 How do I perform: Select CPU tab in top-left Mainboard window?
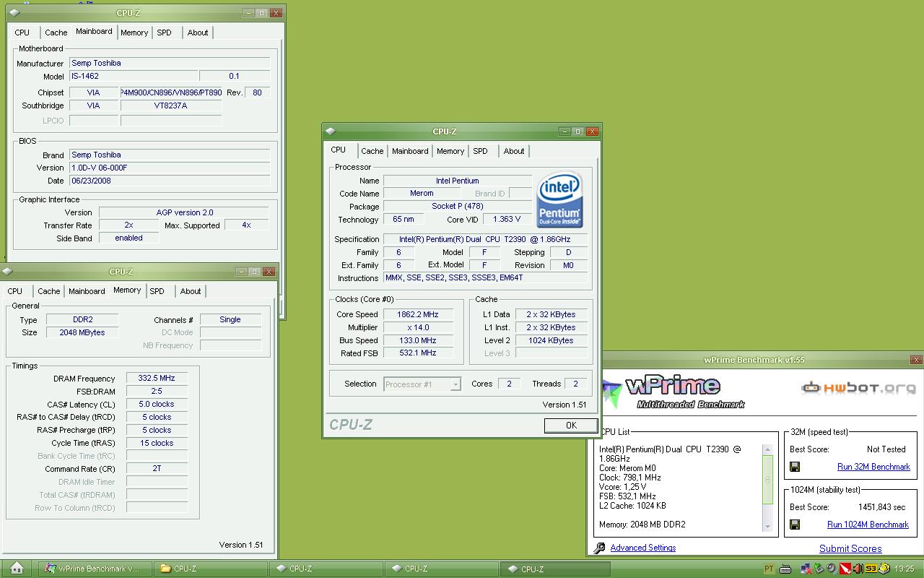22,33
